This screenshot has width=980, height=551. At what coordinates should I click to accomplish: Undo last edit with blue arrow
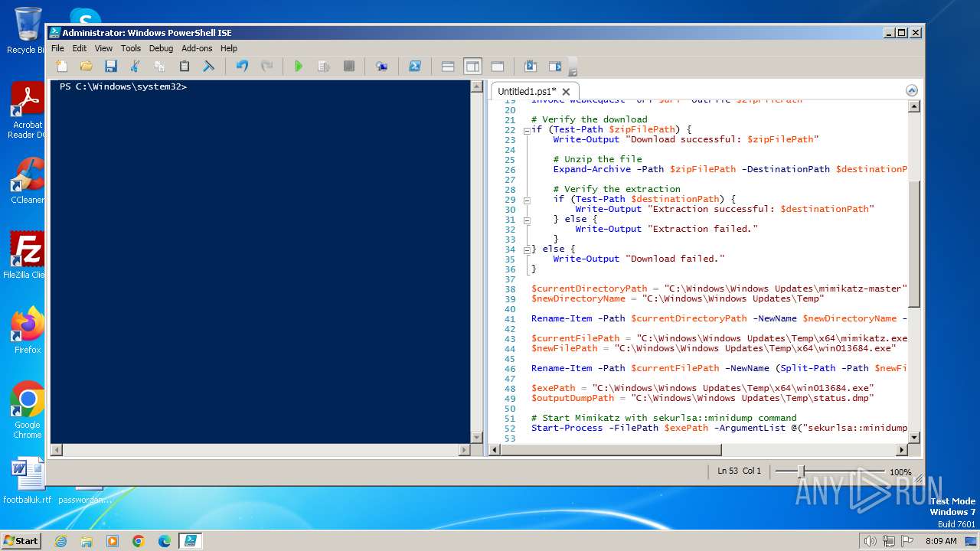click(x=242, y=67)
